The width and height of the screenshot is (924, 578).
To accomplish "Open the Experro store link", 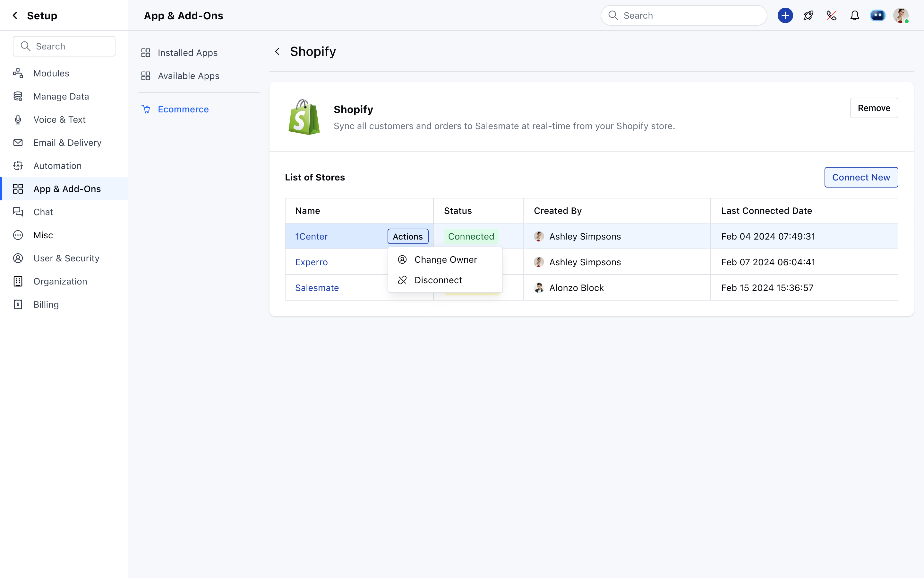I will tap(311, 262).
